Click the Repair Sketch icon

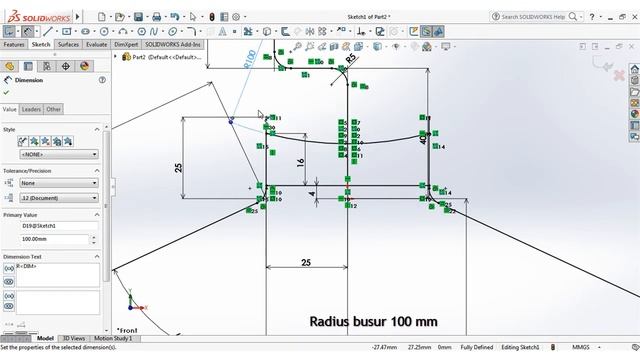(x=380, y=31)
